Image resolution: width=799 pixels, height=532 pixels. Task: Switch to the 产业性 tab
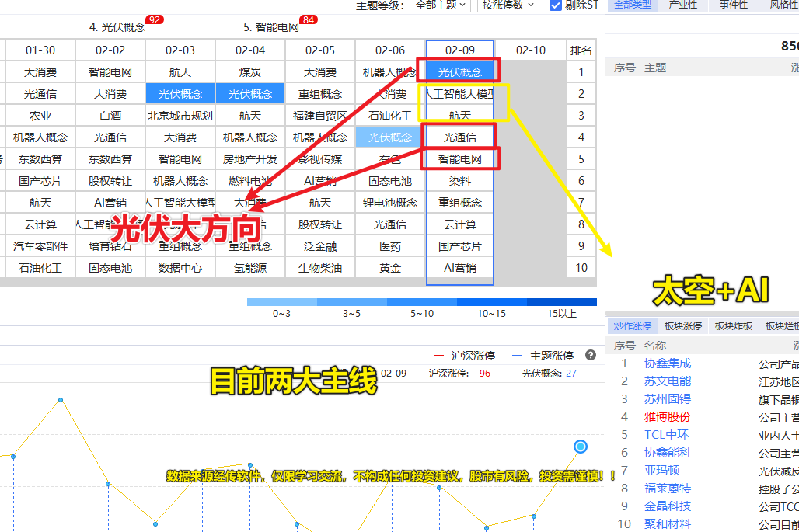[x=683, y=5]
